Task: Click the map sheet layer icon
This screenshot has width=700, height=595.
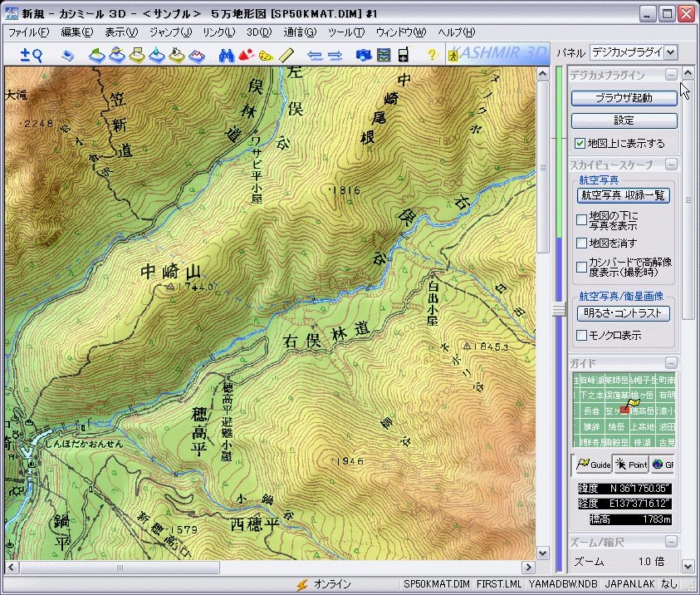Action: (68, 56)
